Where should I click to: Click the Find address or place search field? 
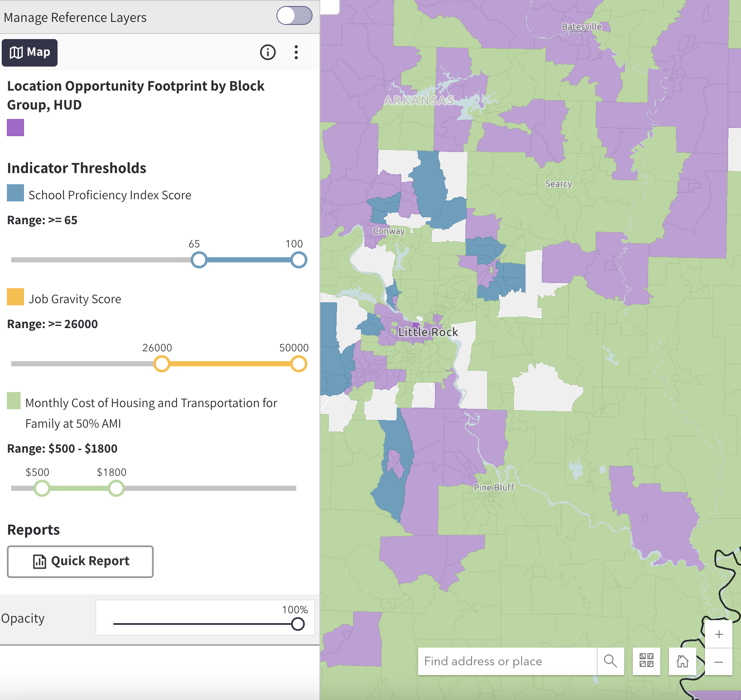[x=507, y=661]
